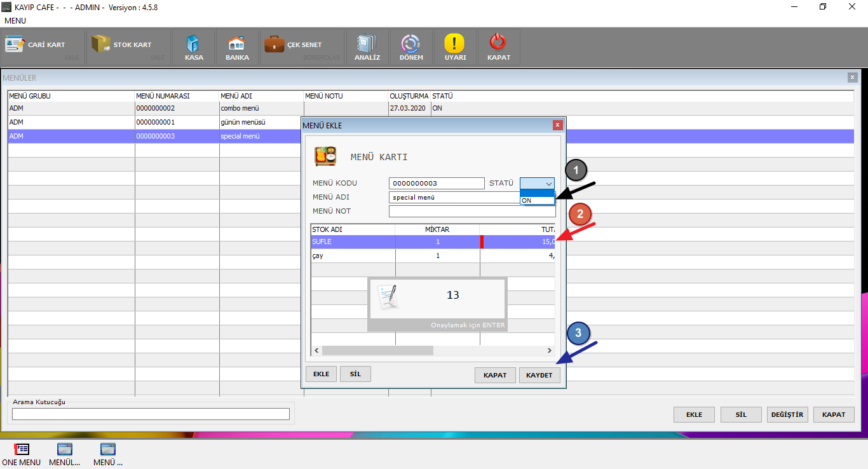Select the blank option in STATÜ list

537,193
